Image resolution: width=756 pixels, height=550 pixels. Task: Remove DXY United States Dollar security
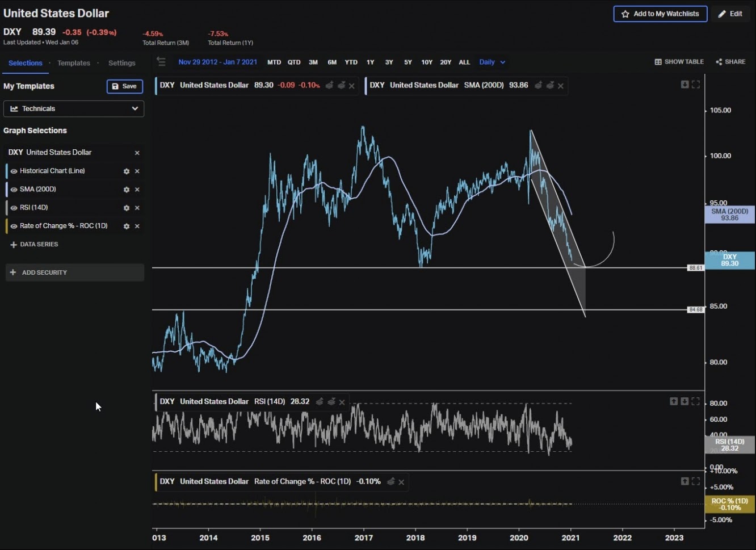click(137, 153)
